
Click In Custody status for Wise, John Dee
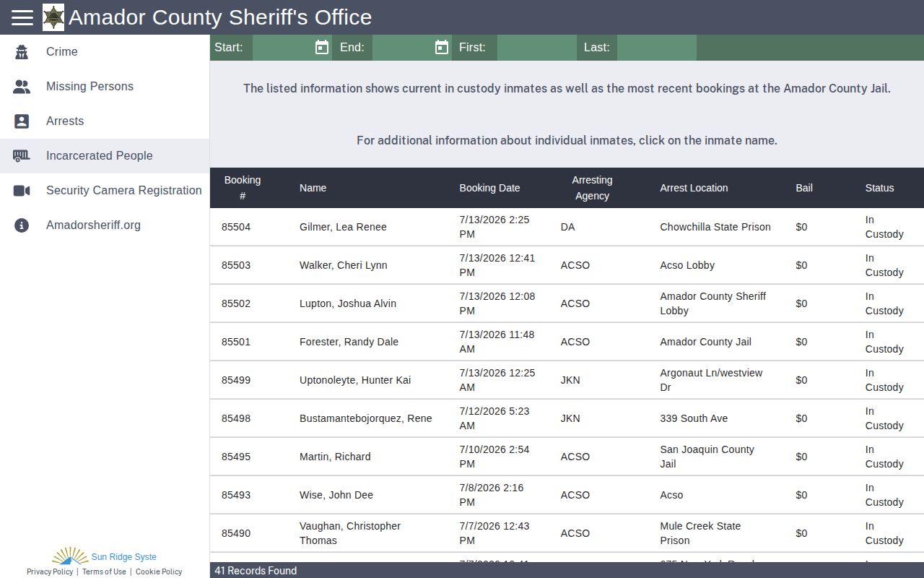click(x=884, y=495)
